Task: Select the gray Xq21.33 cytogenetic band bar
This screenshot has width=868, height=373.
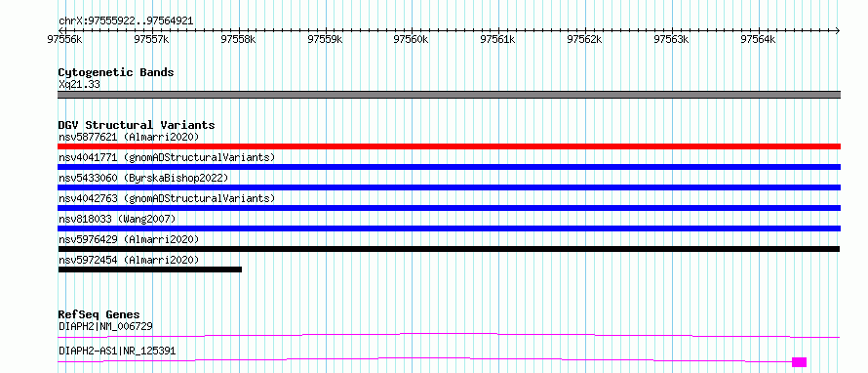Action: 449,95
